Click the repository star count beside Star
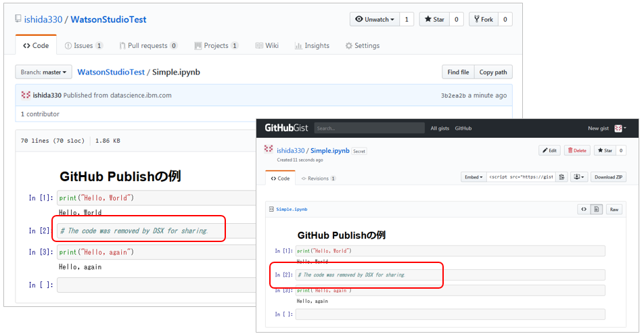The image size is (644, 334). (x=457, y=20)
